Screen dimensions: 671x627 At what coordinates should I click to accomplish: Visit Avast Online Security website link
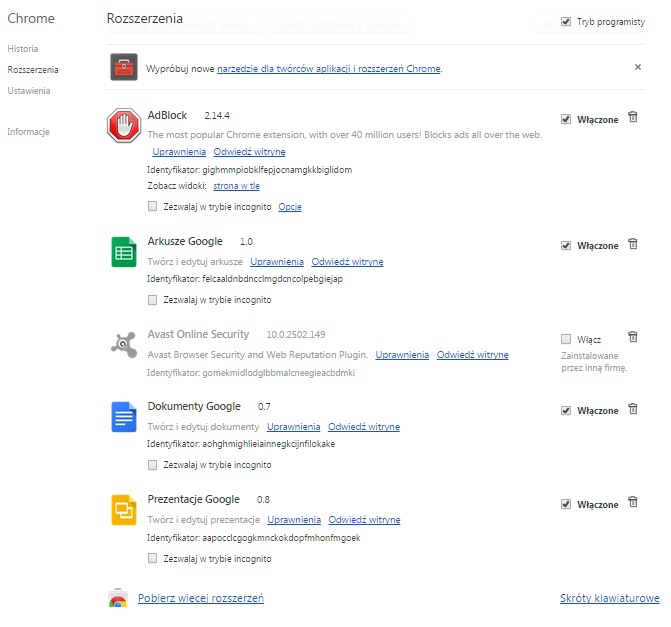[472, 355]
